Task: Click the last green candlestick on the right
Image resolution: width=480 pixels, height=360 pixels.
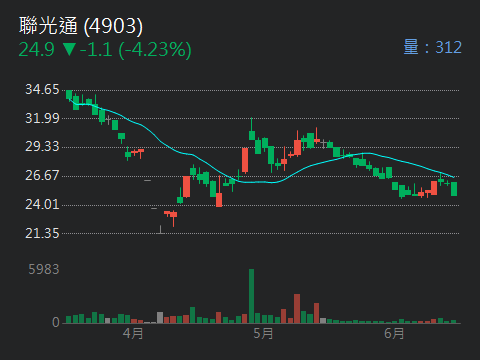Action: [x=454, y=189]
